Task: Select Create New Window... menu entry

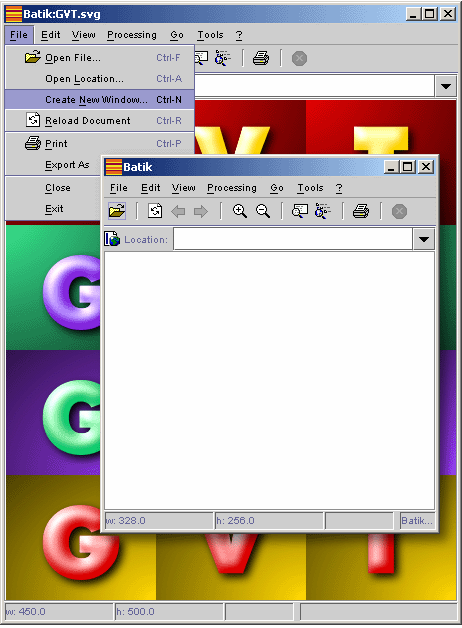Action: [x=100, y=100]
